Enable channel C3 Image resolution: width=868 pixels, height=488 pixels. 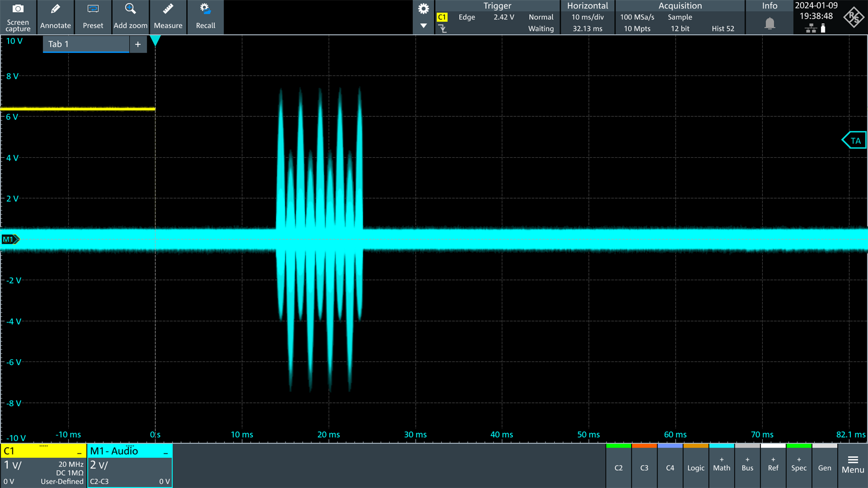point(645,465)
